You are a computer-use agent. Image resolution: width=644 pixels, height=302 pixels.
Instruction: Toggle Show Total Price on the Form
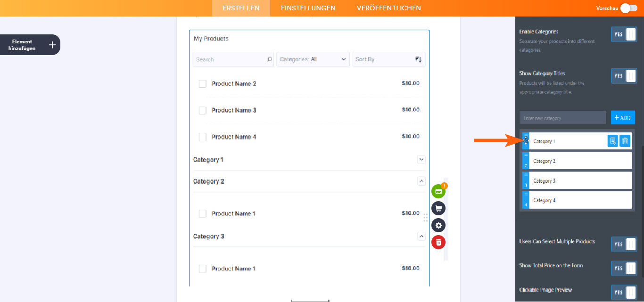[x=624, y=269]
